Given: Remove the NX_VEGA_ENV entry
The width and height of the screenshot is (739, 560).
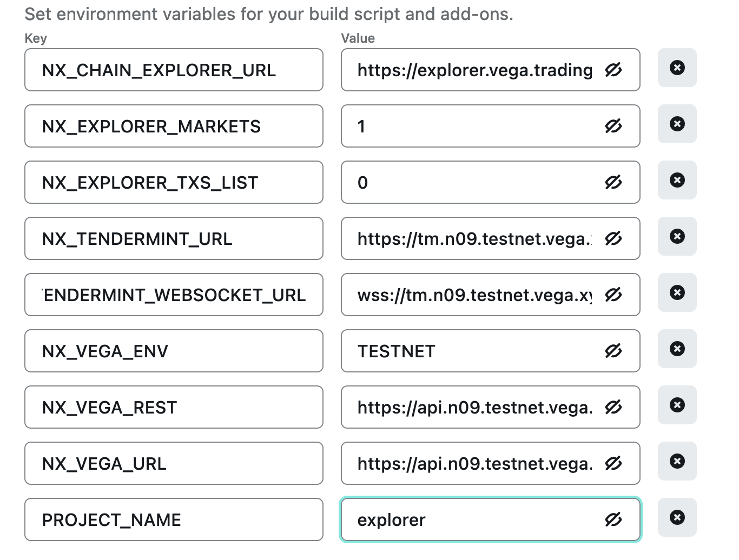Looking at the screenshot, I should pos(677,349).
